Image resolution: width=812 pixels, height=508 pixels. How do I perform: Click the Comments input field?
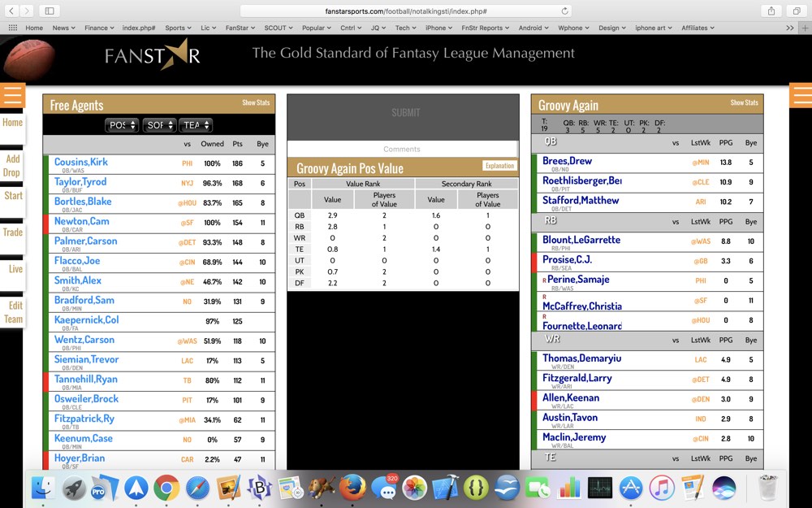point(402,149)
